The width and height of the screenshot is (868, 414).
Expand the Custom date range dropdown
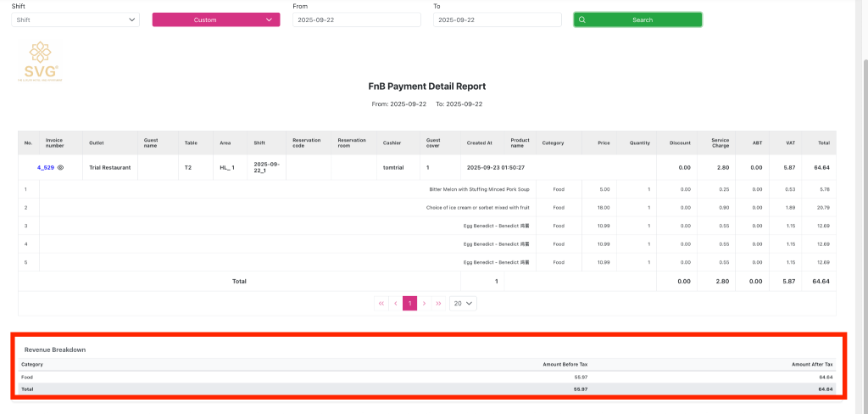pyautogui.click(x=215, y=20)
